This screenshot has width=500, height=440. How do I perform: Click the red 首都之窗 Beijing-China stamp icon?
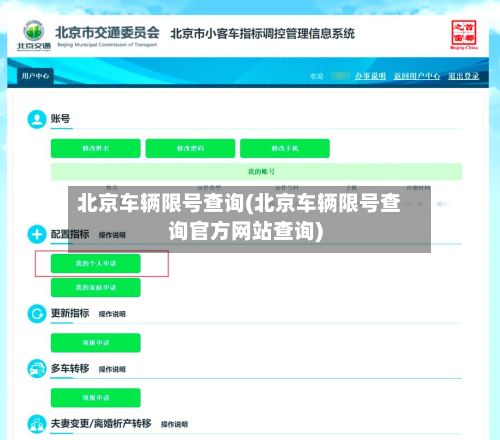click(464, 35)
